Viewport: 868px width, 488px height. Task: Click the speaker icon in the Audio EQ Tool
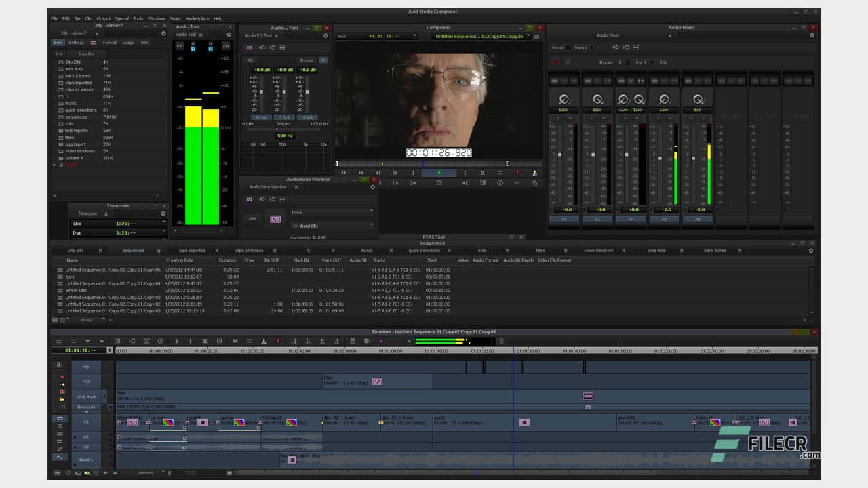(x=262, y=47)
